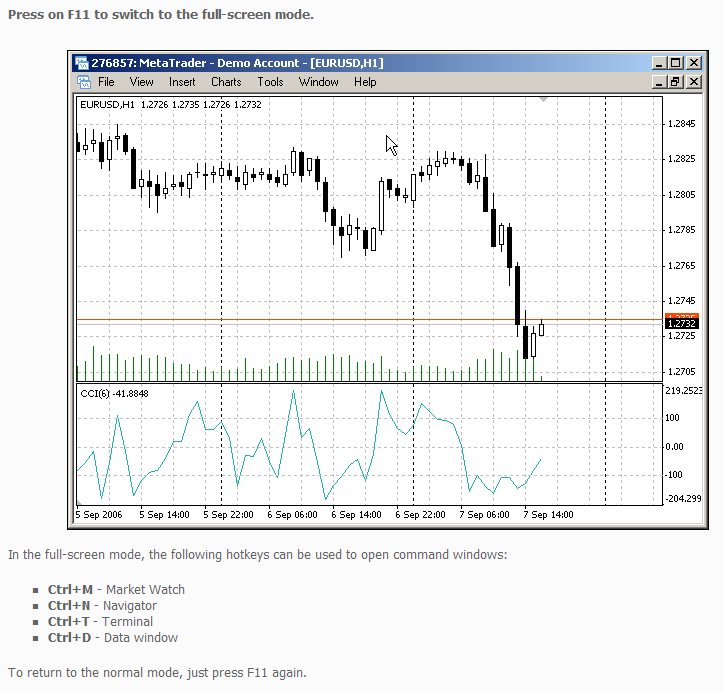
Task: Click the 1.2785 price scale label
Action: [682, 230]
